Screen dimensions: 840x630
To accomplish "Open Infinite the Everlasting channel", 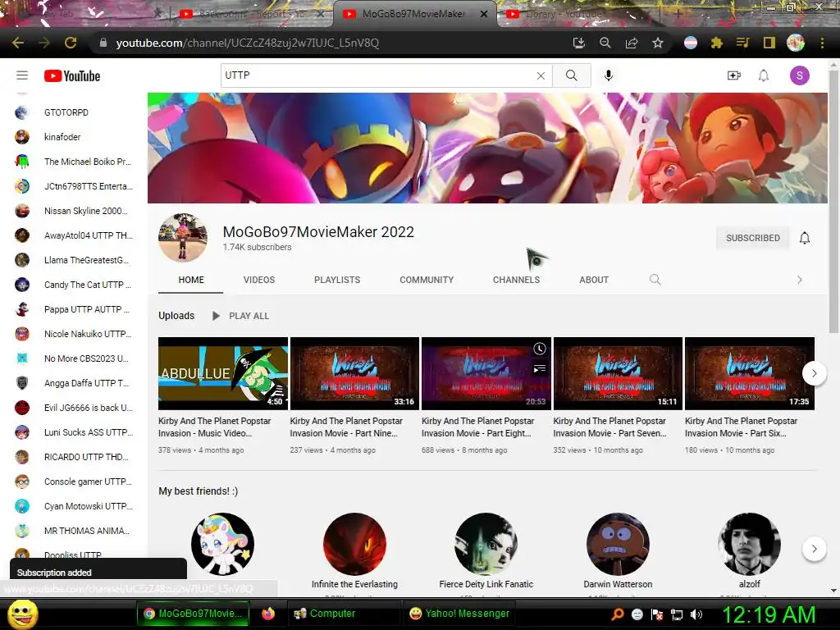I will [x=354, y=551].
